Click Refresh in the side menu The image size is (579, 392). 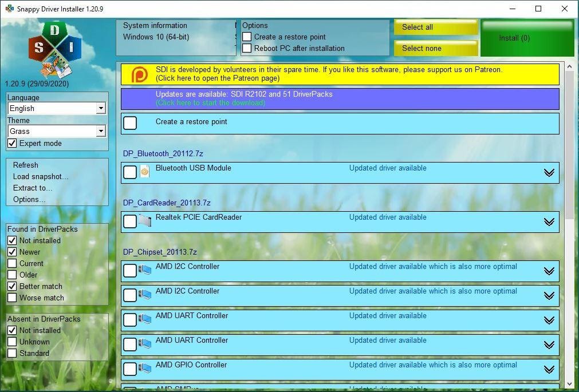tap(25, 165)
